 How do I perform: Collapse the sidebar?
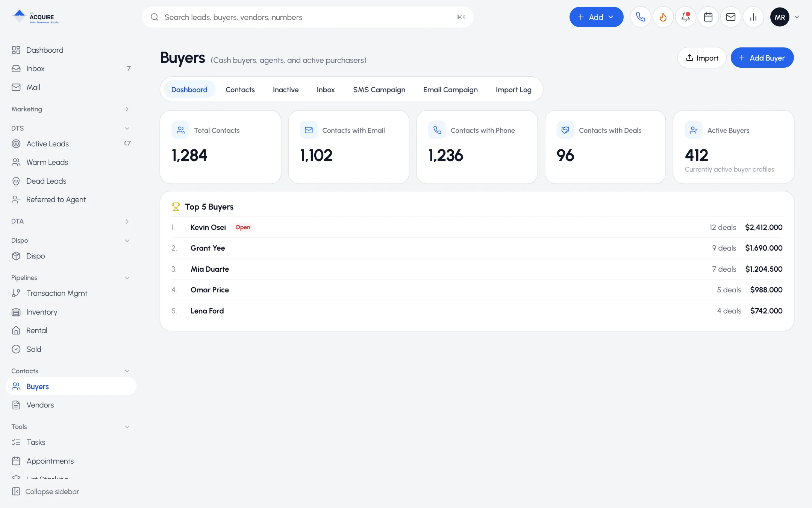coord(45,491)
